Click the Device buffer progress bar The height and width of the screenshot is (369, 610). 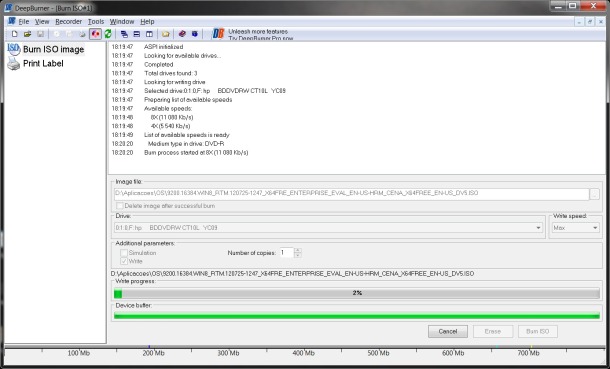click(357, 316)
